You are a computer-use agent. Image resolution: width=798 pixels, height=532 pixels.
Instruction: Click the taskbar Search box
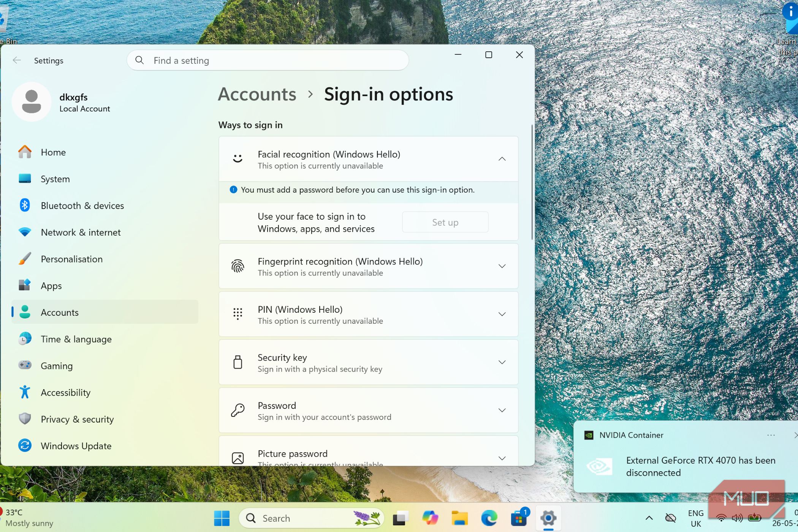click(311, 518)
